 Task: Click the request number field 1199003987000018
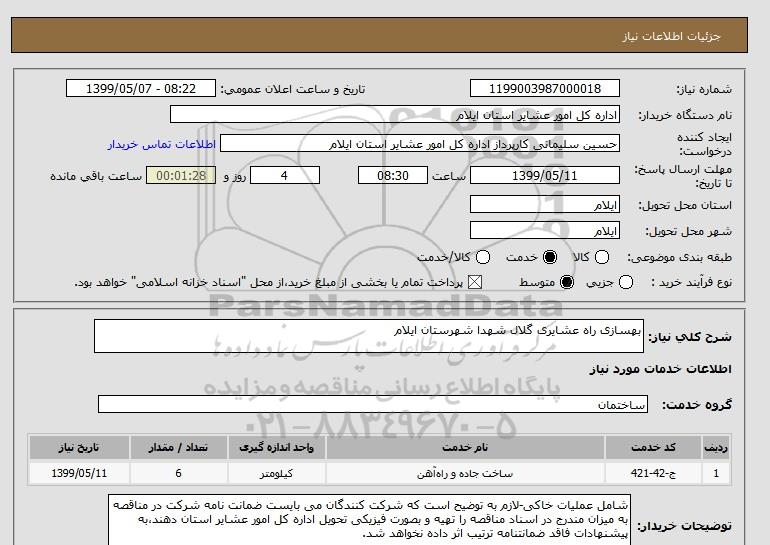545,88
